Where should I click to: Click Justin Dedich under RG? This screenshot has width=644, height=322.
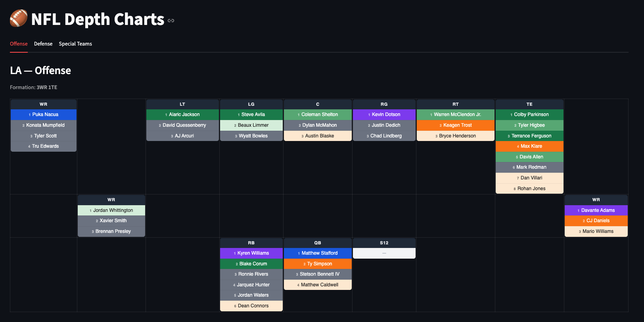click(384, 125)
